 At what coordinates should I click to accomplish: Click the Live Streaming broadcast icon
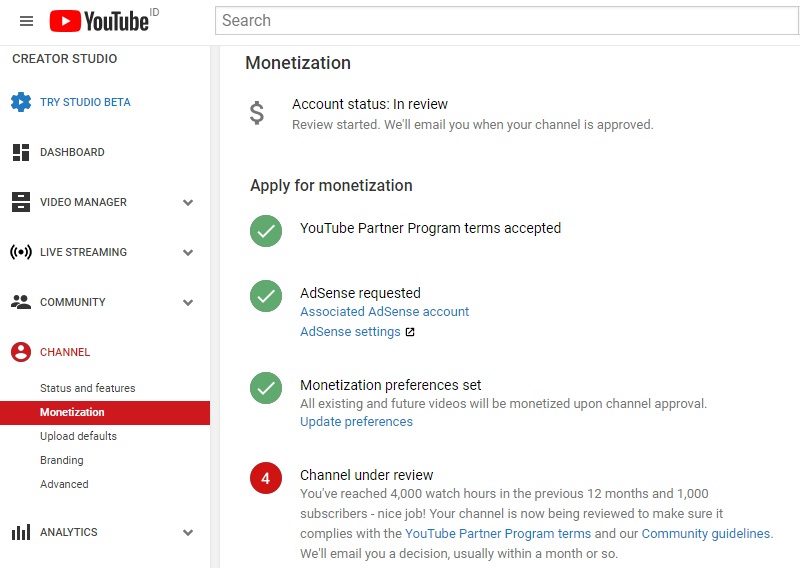click(21, 252)
